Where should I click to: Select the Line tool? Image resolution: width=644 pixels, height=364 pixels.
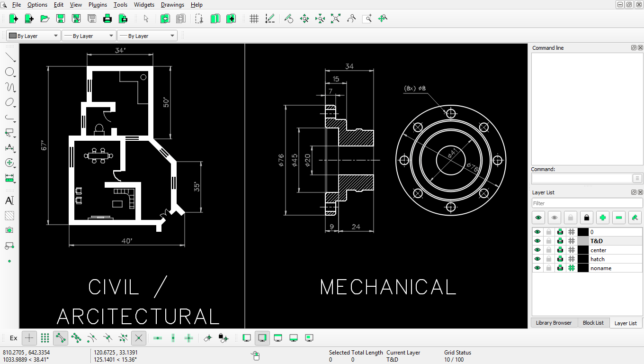(x=10, y=56)
